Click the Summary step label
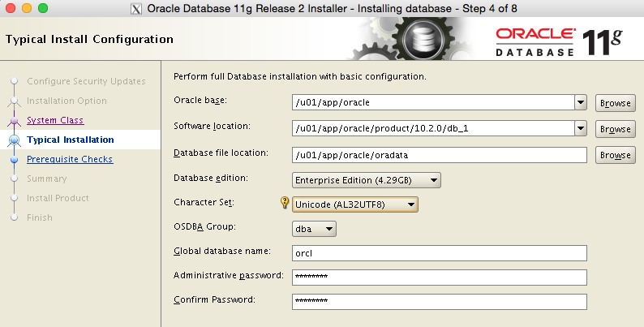Viewport: 644px width, 327px height. (x=47, y=179)
